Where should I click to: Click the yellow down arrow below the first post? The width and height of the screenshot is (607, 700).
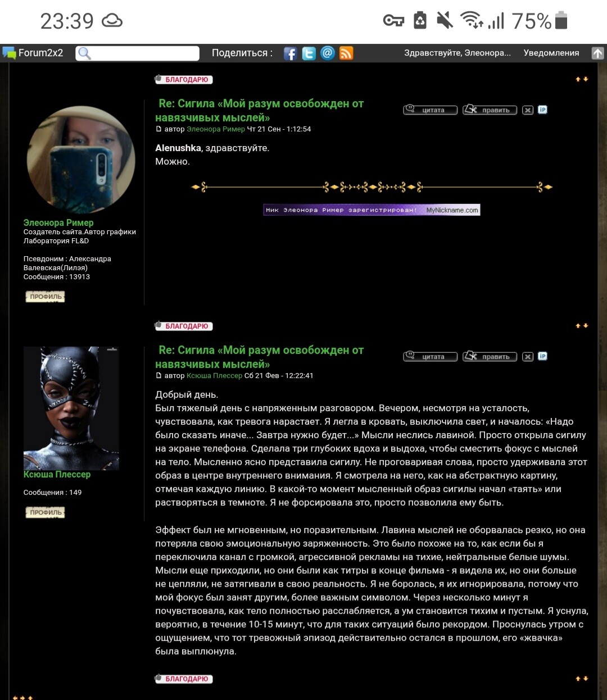[x=586, y=326]
